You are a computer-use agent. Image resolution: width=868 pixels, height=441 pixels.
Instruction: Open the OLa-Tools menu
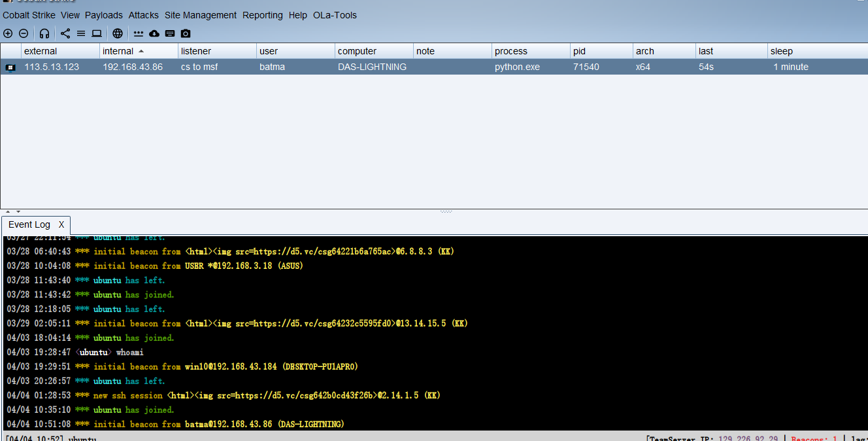(x=335, y=15)
